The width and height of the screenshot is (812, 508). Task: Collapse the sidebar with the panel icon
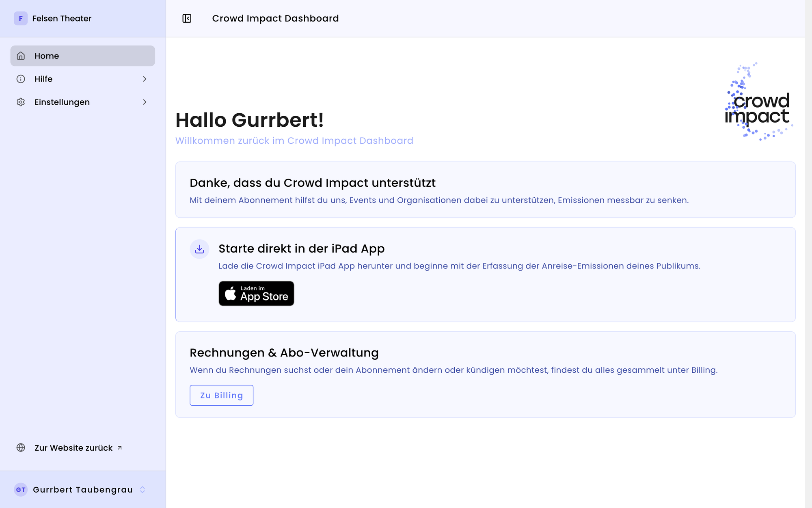point(187,19)
